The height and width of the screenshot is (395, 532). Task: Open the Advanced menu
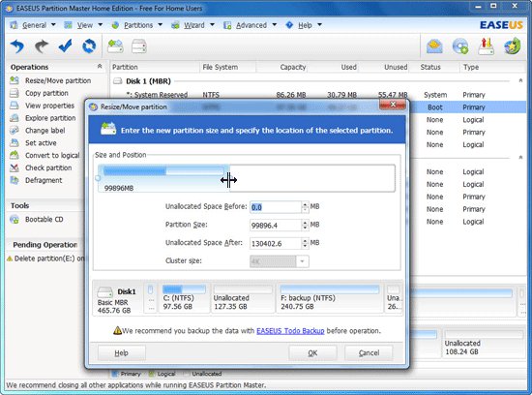tap(251, 25)
